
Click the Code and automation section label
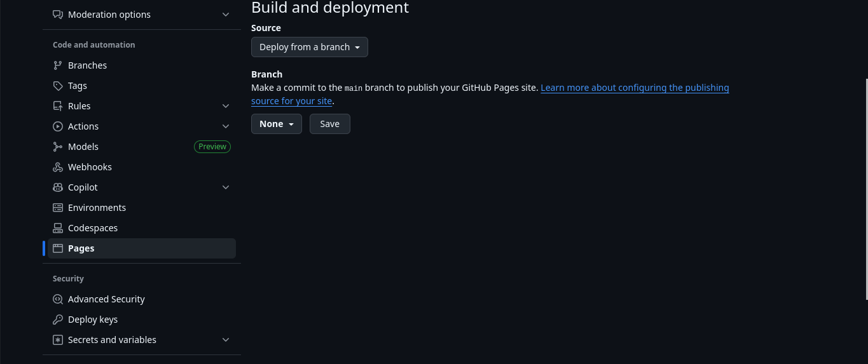94,45
